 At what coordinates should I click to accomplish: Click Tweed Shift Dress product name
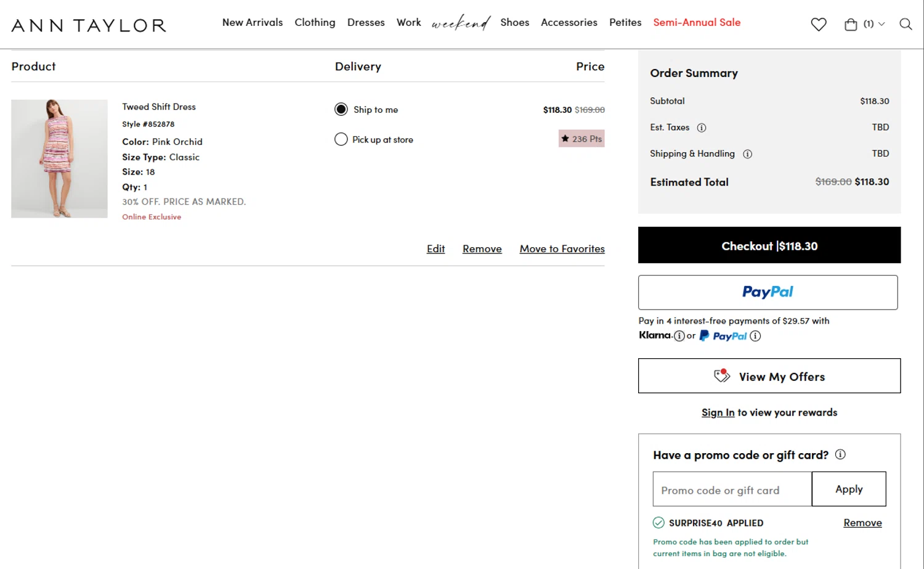159,107
